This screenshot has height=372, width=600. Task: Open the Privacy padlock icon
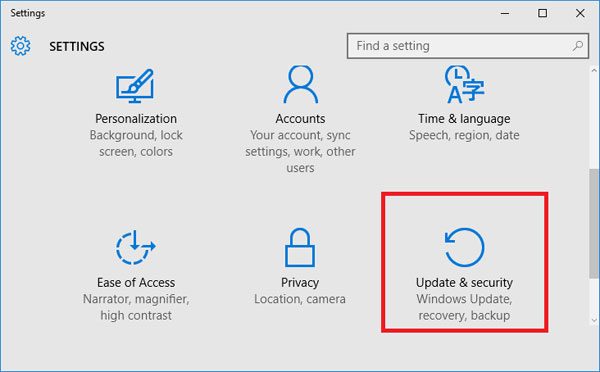tap(300, 247)
